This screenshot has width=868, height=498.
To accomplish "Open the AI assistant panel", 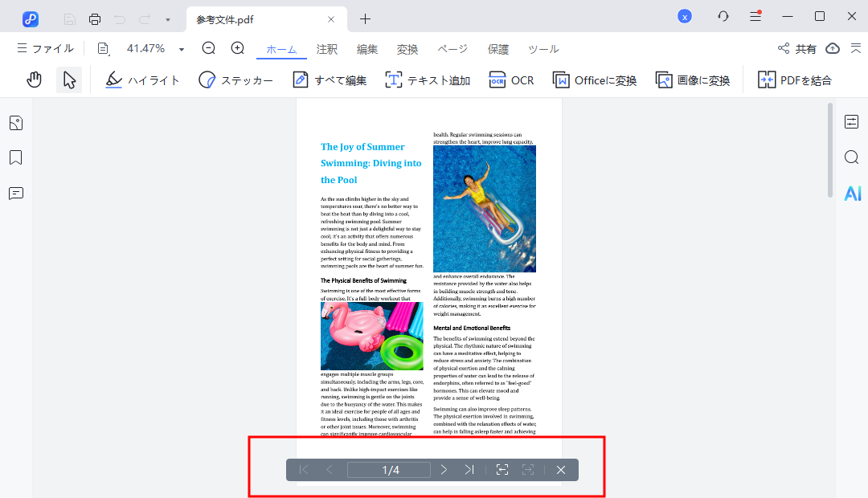I will [852, 194].
